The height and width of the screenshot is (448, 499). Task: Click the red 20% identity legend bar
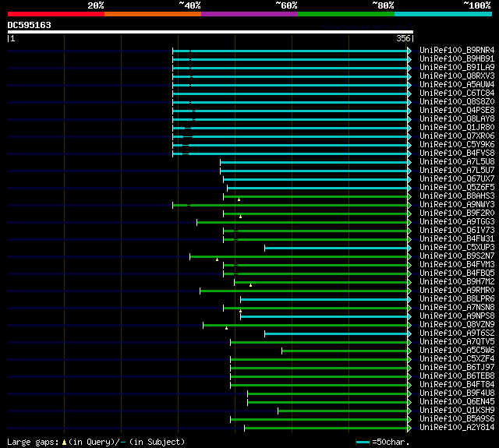click(x=56, y=14)
